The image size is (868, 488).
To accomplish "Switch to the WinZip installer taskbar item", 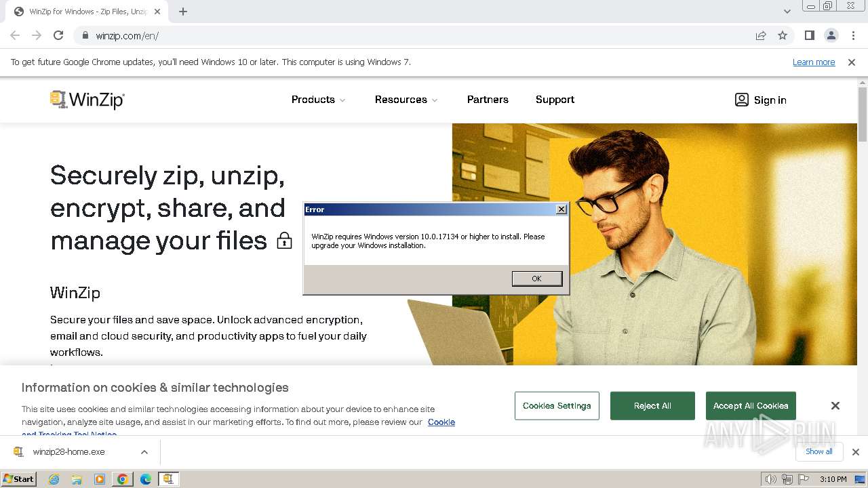I will coord(169,479).
